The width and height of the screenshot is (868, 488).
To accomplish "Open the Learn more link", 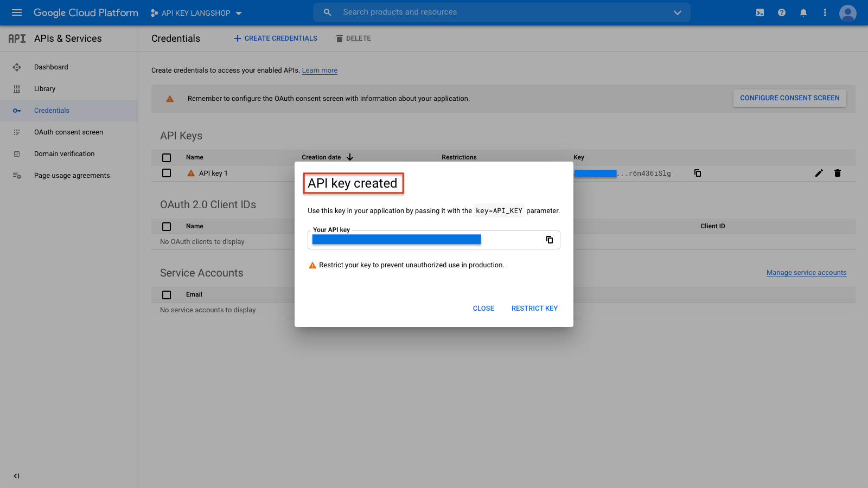I will tap(320, 70).
